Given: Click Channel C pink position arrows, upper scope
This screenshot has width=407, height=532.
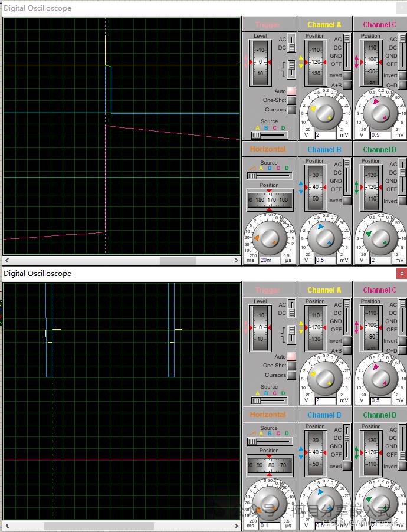Looking at the screenshot, I should 356,62.
